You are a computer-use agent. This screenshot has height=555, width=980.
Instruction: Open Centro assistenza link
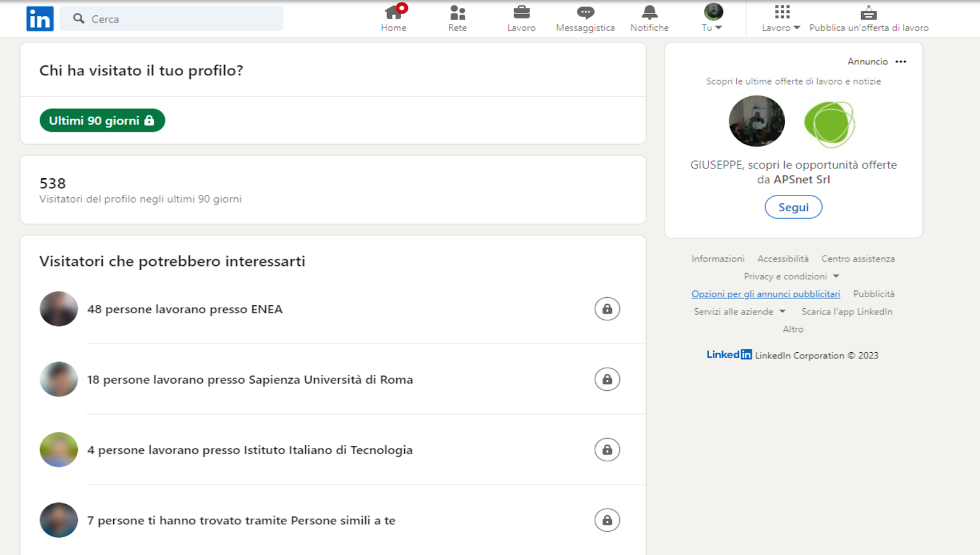(858, 259)
